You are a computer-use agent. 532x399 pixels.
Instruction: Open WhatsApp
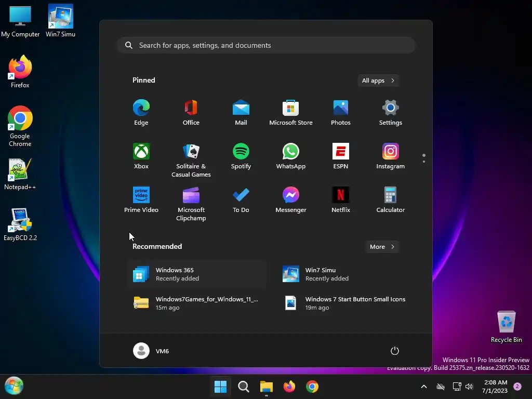pos(291,156)
